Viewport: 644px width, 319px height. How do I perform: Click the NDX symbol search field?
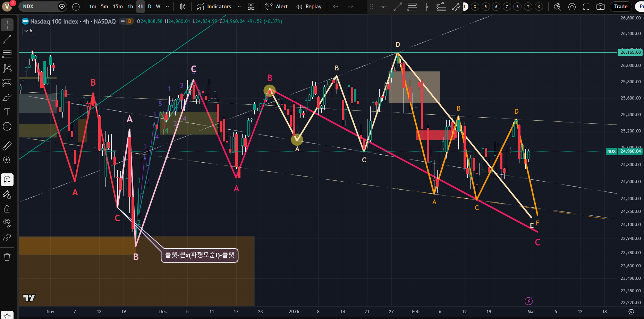[x=39, y=7]
